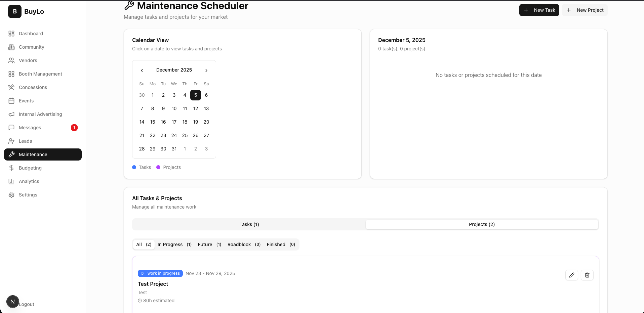The image size is (644, 313).
Task: Select the Projects (2) tab
Action: [x=482, y=224]
